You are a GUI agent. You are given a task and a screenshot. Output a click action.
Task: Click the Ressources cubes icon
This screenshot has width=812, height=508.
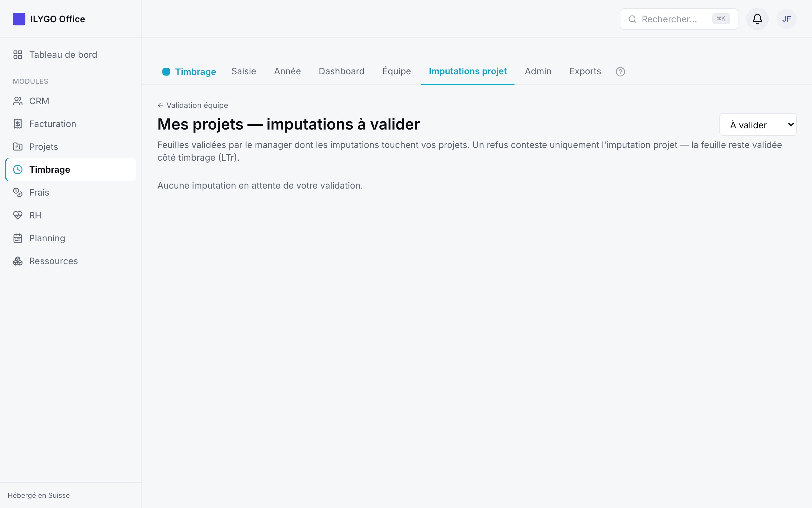(18, 261)
